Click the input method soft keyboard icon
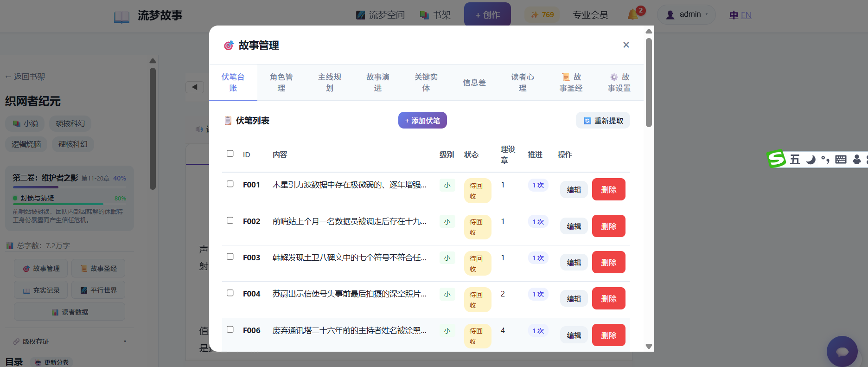 [841, 160]
